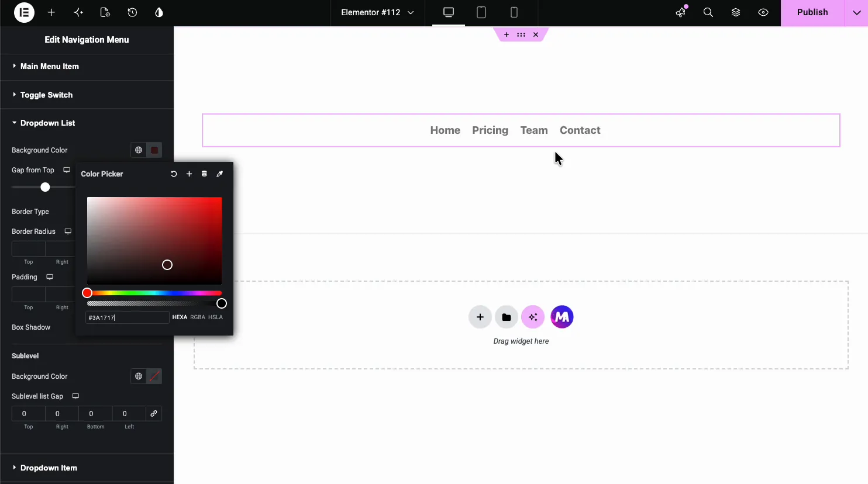The image size is (868, 484).
Task: Open the Elementor #112 document dropdown
Action: pyautogui.click(x=377, y=12)
